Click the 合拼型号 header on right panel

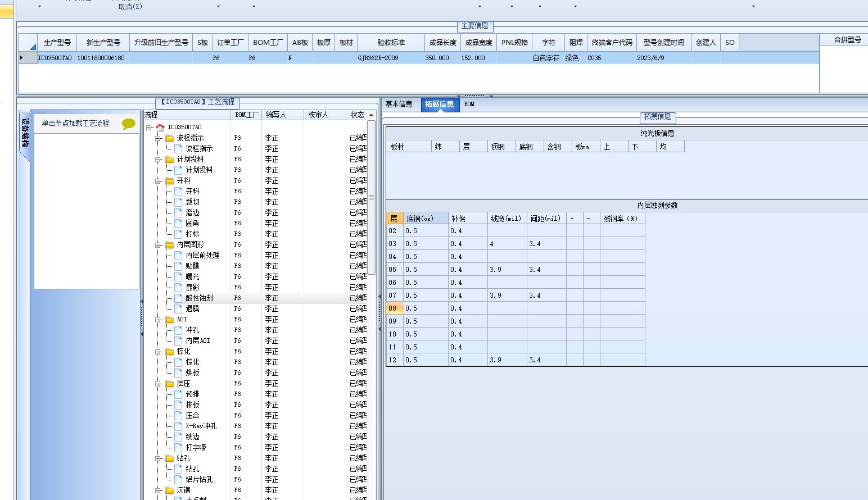pyautogui.click(x=847, y=40)
